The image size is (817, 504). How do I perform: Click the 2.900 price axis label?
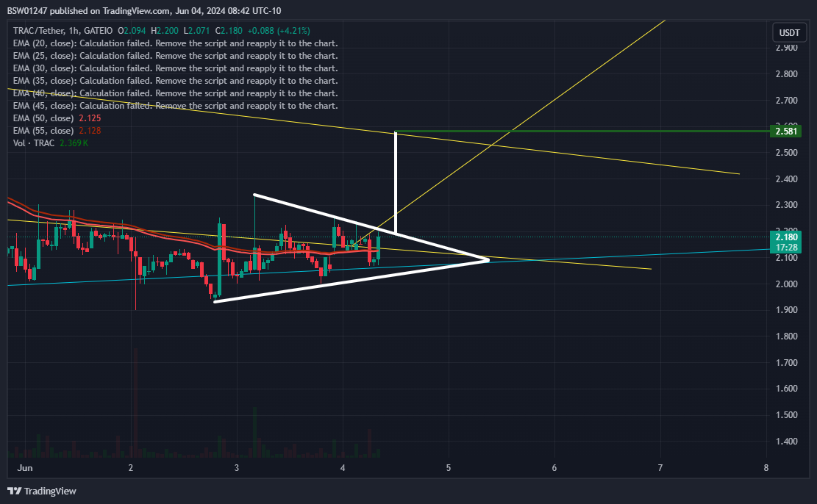point(786,47)
